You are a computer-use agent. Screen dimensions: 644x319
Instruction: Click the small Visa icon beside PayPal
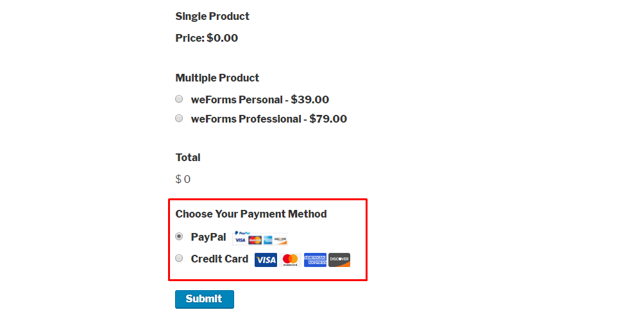(x=241, y=240)
